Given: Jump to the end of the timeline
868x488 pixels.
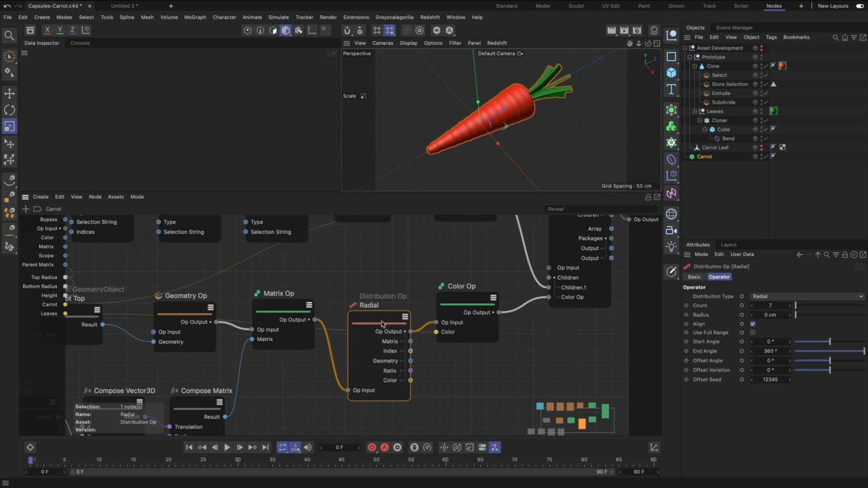Looking at the screenshot, I should pos(265,447).
